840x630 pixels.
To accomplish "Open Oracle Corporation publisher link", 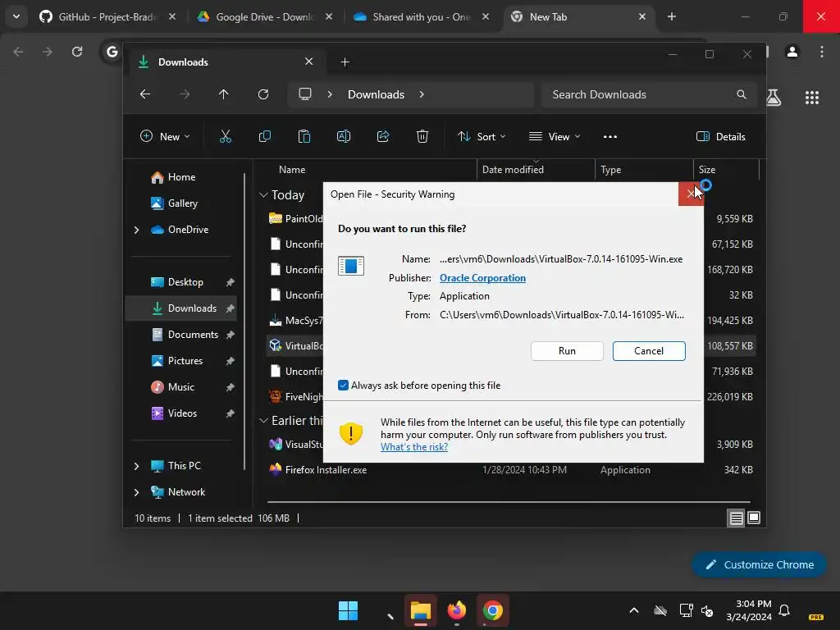I will 482,278.
